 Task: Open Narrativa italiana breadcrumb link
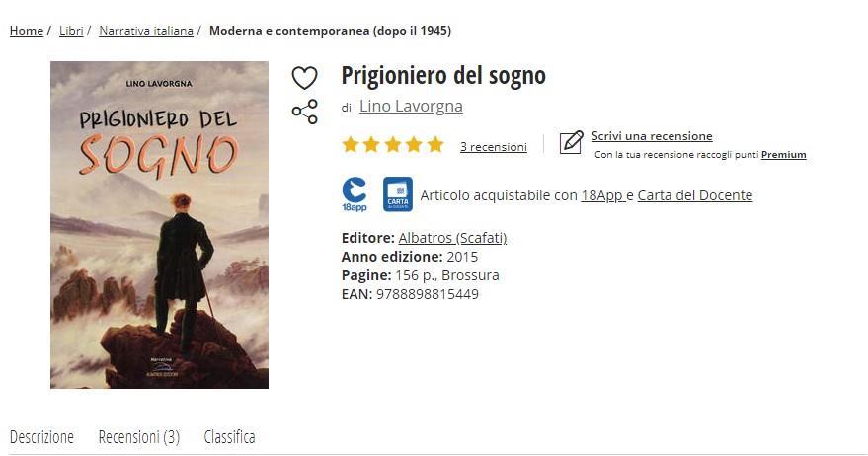tap(146, 31)
